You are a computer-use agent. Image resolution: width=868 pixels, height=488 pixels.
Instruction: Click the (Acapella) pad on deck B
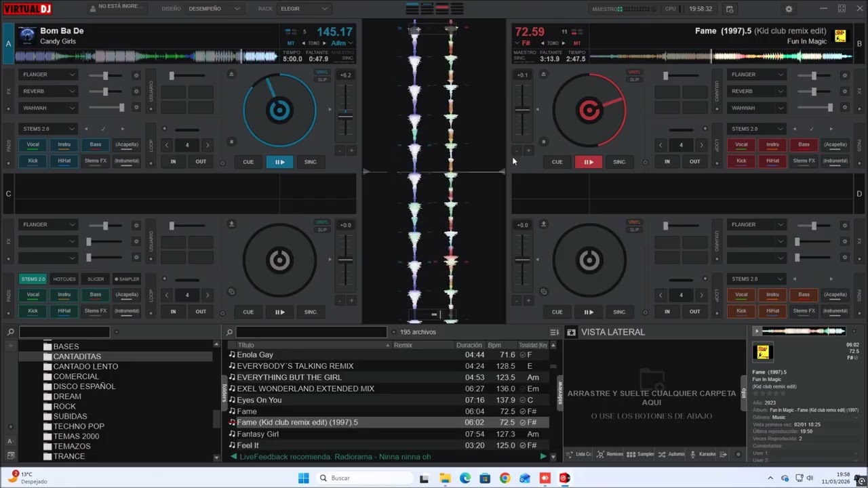coord(835,144)
